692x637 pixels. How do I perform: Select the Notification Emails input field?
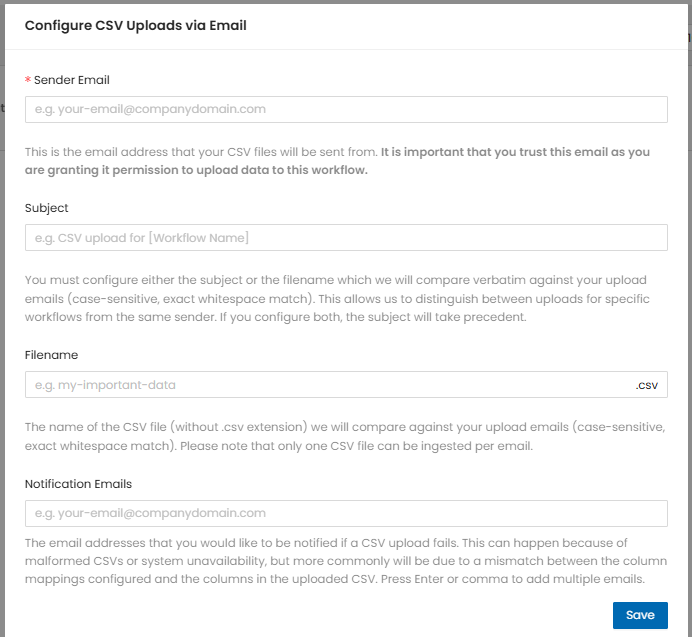point(346,513)
